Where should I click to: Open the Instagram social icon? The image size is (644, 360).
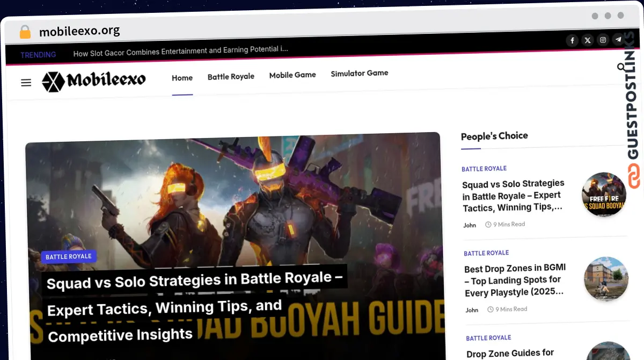(x=603, y=40)
